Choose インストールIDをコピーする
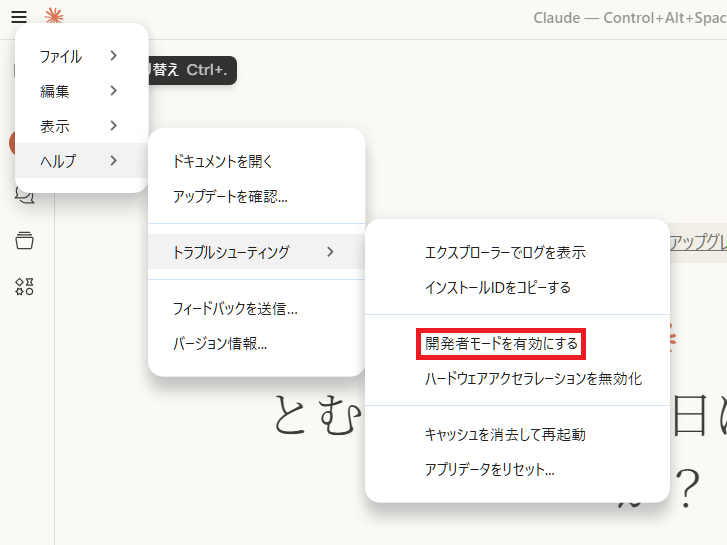Viewport: 727px width, 545px height. tap(498, 287)
